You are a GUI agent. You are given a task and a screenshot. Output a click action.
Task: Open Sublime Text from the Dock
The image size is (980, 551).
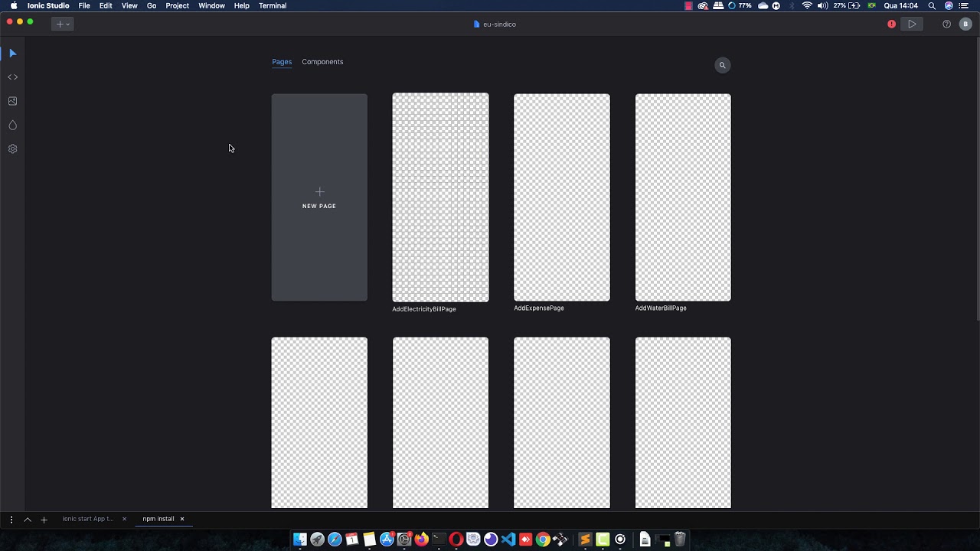(x=586, y=540)
